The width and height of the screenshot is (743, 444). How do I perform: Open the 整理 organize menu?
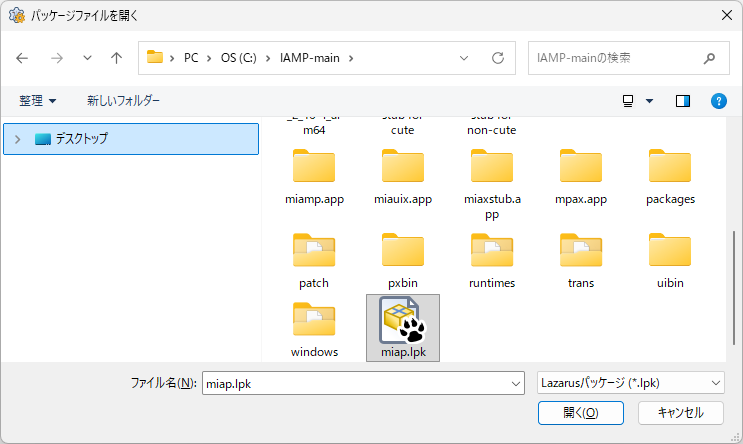[37, 100]
